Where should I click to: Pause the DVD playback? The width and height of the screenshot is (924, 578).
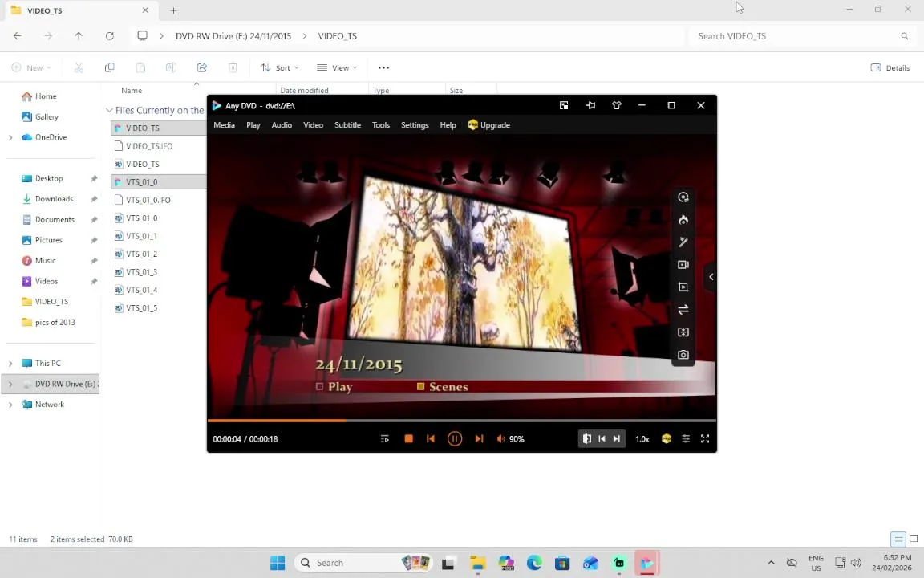[x=454, y=439]
